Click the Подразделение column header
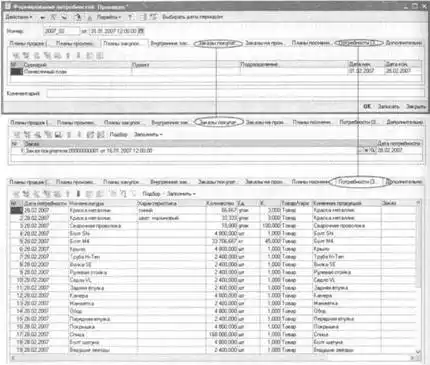The height and width of the screenshot is (365, 430). tap(293, 64)
